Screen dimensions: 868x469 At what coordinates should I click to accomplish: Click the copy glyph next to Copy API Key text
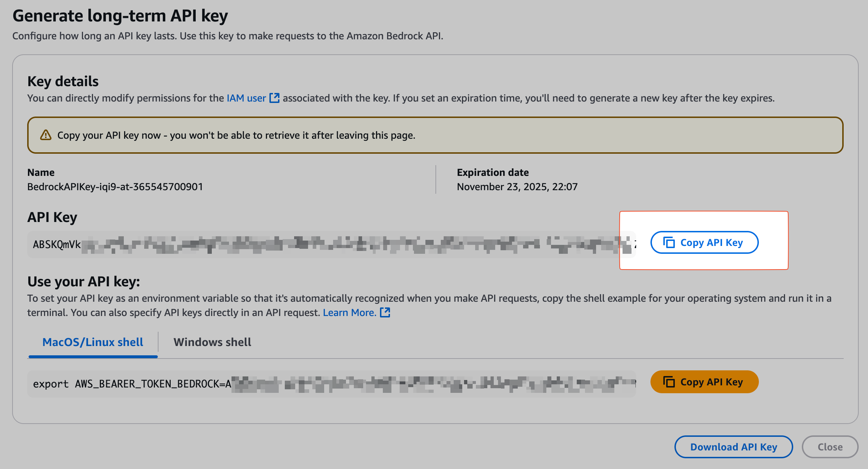[669, 242]
